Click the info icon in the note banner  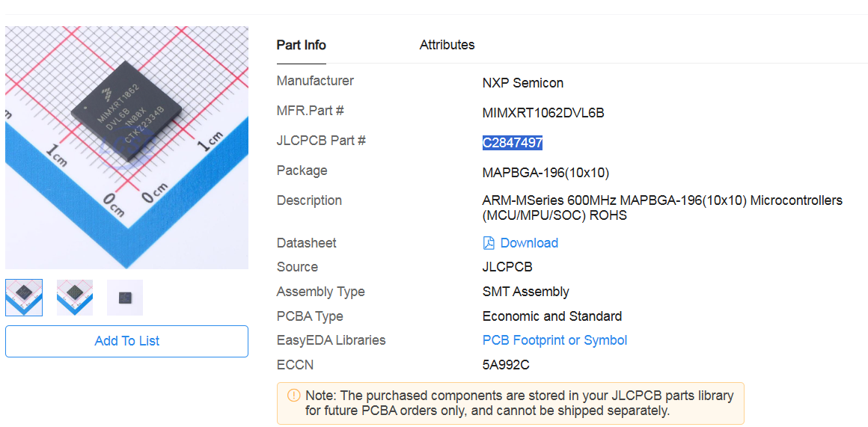(x=293, y=396)
